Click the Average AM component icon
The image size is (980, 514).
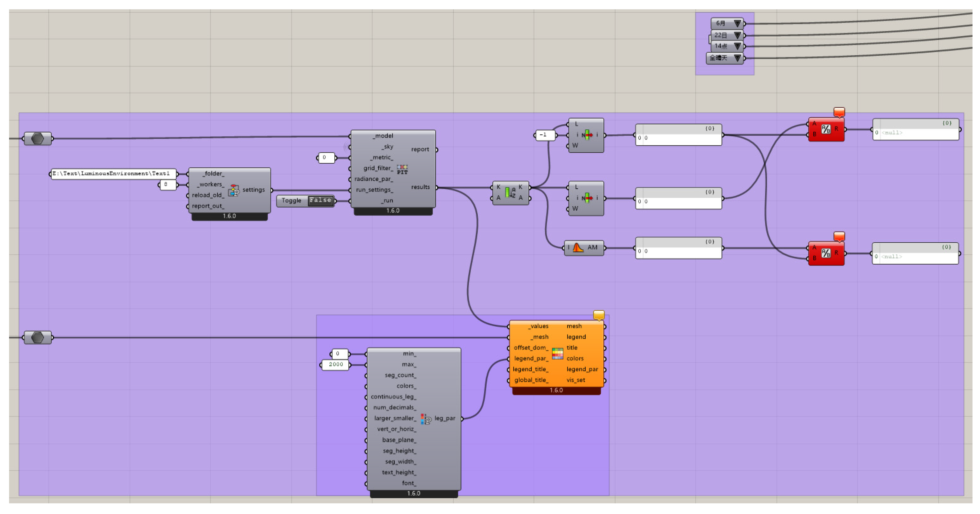tap(578, 248)
